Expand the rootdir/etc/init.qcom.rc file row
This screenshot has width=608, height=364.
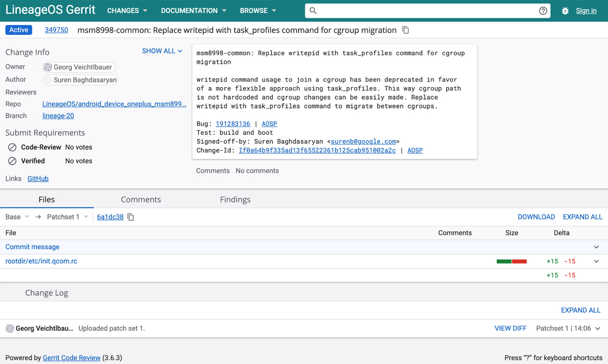597,261
